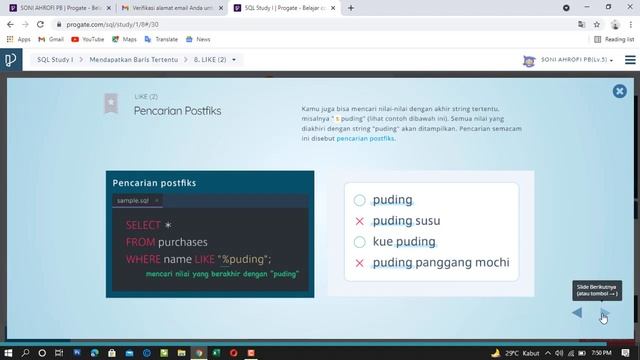Click the circle mark beside kue puding
The image size is (640, 360).
(x=359, y=242)
